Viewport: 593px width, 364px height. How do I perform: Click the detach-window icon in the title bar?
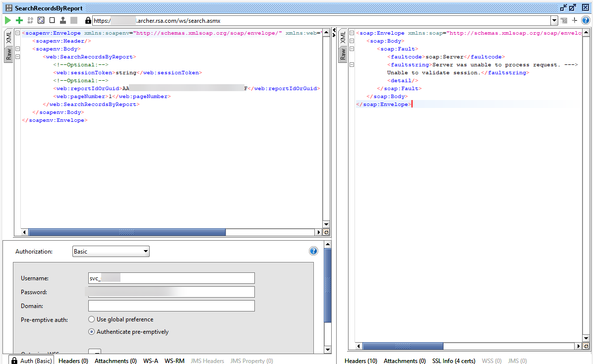(564, 7)
